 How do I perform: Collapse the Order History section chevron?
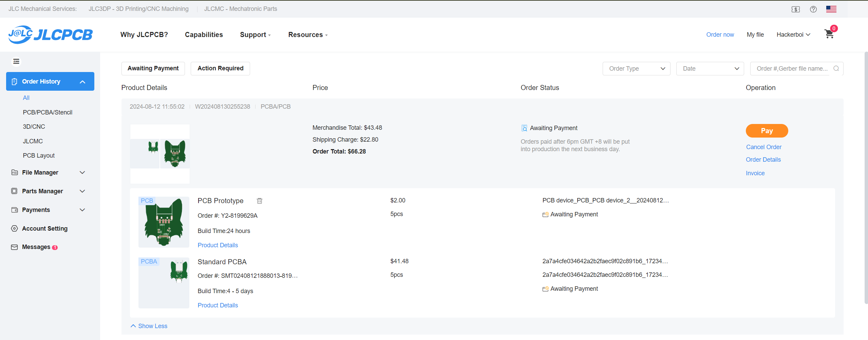(82, 82)
